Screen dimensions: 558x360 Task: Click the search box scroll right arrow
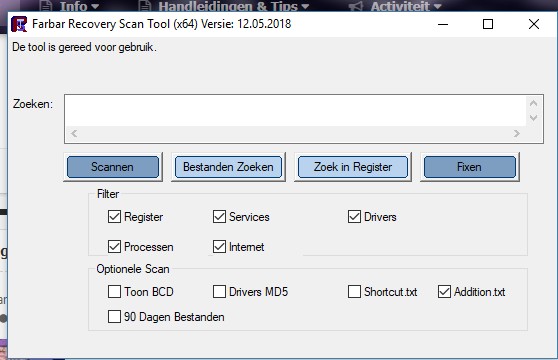[x=517, y=133]
